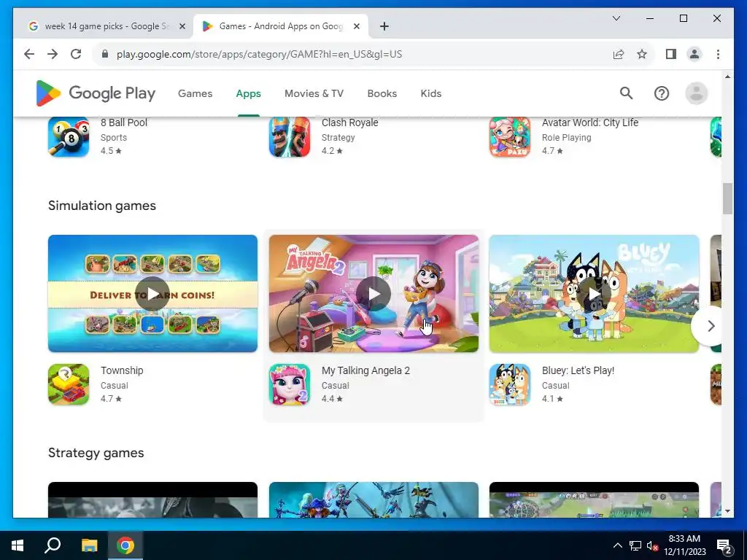Open Chrome profile button
The width and height of the screenshot is (747, 560).
694,54
